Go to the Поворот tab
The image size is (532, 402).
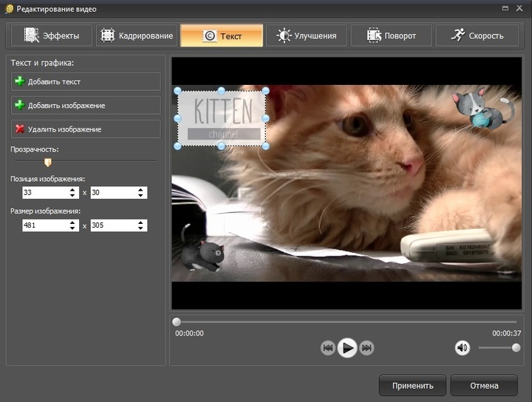391,35
